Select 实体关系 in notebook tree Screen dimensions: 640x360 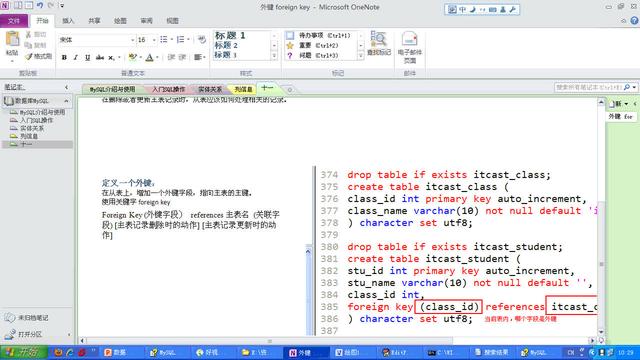[32, 128]
